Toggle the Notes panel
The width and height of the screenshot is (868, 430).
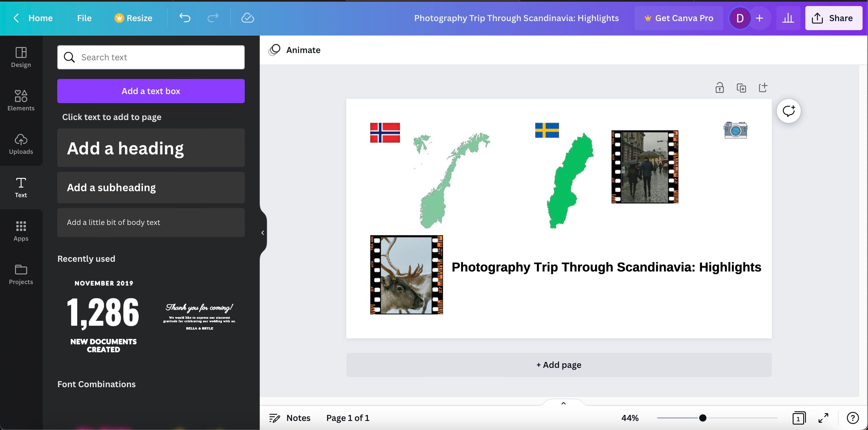click(x=290, y=418)
